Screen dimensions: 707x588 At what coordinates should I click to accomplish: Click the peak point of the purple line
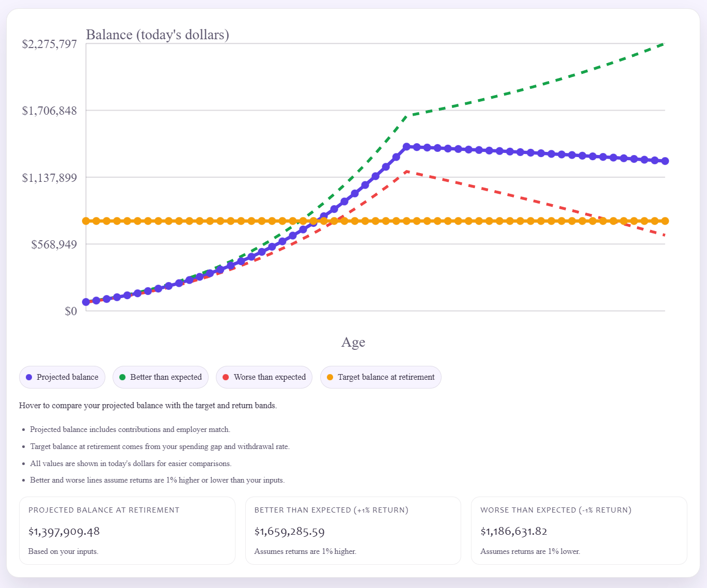(x=406, y=147)
